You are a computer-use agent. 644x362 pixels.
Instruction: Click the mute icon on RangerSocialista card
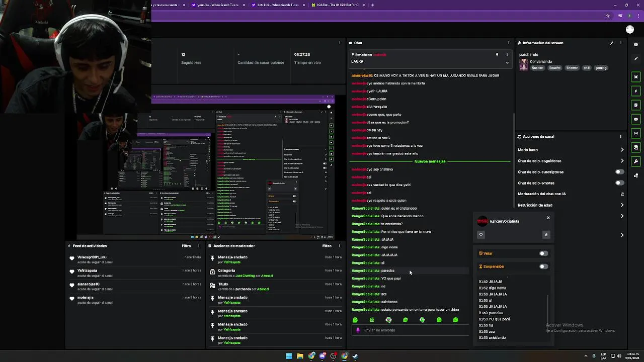pyautogui.click(x=546, y=235)
